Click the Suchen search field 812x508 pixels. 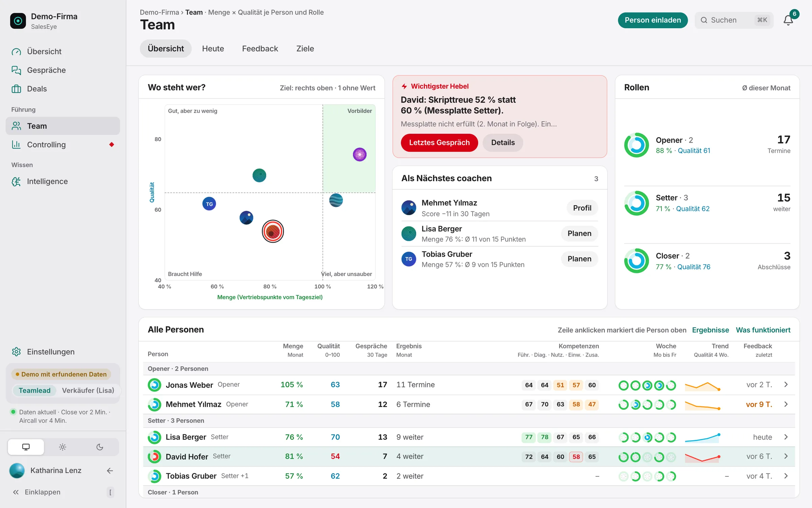point(734,20)
